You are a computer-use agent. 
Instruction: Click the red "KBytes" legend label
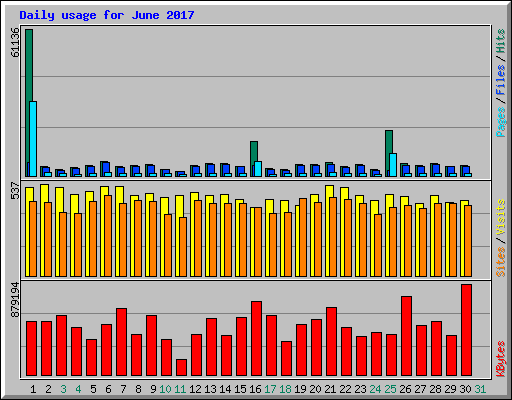(501, 359)
